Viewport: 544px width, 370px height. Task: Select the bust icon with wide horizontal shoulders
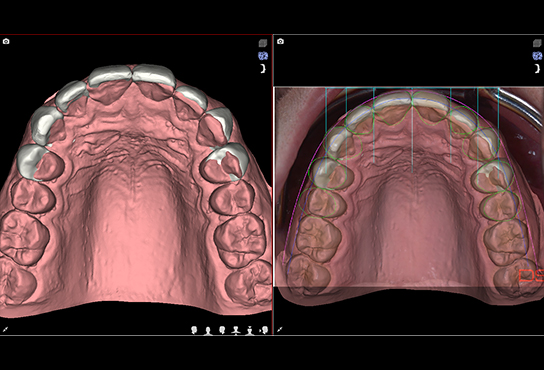pos(236,330)
